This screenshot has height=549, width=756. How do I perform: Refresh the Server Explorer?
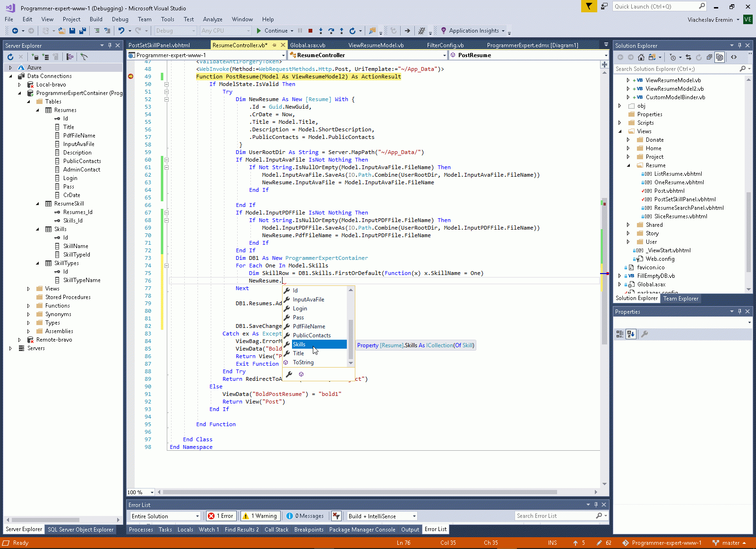(x=10, y=57)
